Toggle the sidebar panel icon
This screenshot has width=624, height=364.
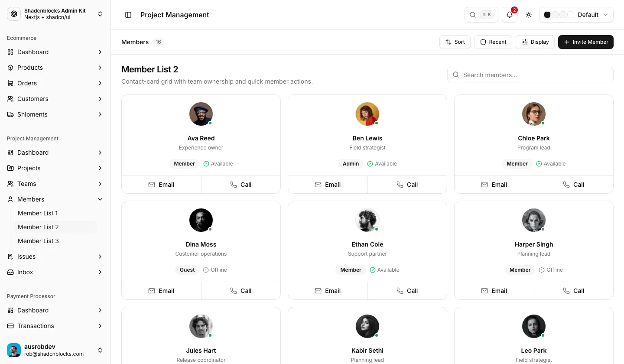coord(128,15)
